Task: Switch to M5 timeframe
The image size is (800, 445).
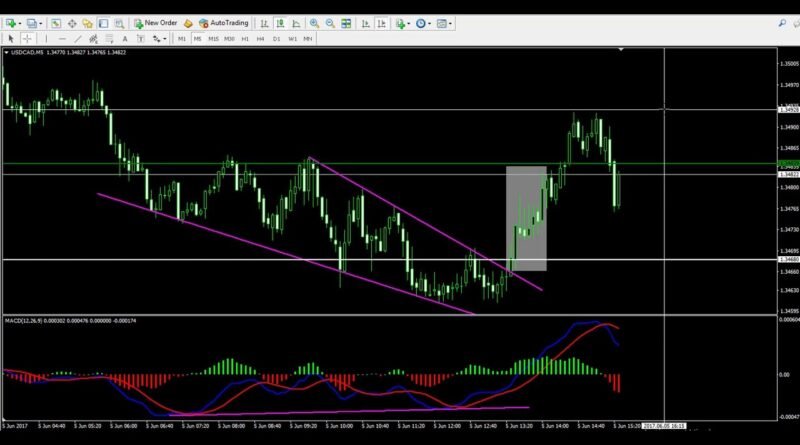Action: [x=197, y=39]
